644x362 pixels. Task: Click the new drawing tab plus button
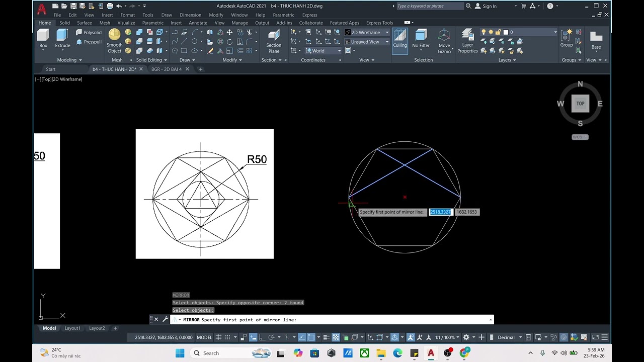point(200,69)
